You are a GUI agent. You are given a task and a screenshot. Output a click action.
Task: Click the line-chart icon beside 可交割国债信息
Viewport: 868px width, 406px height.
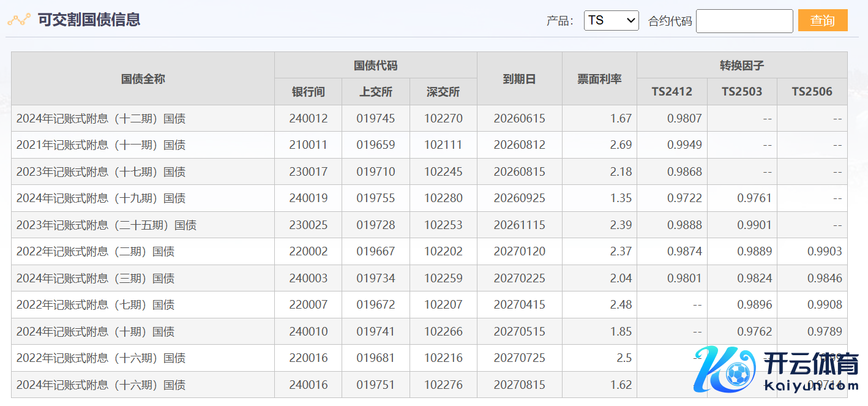18,20
